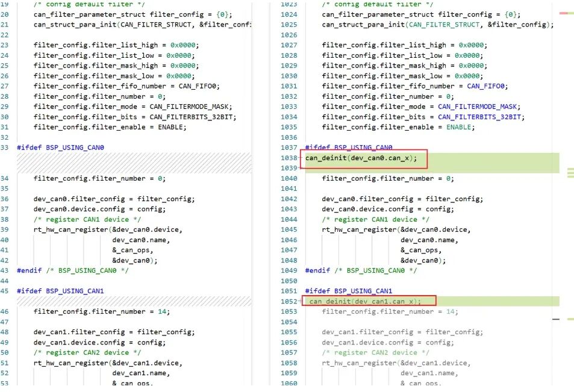Screen dimensions: 574x392
Task: Click CAN_FIFO0 constant on line 1031
Action: [x=485, y=86]
